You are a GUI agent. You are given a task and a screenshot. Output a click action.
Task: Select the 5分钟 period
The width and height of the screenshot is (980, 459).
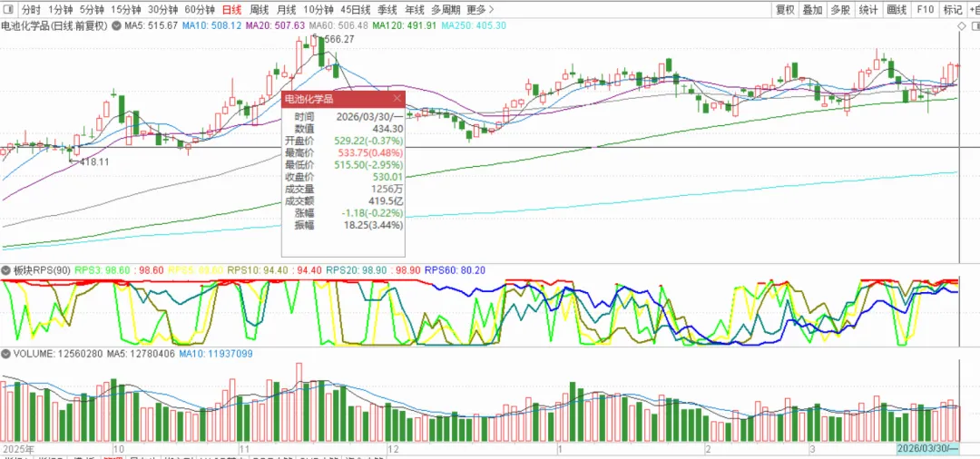[92, 10]
